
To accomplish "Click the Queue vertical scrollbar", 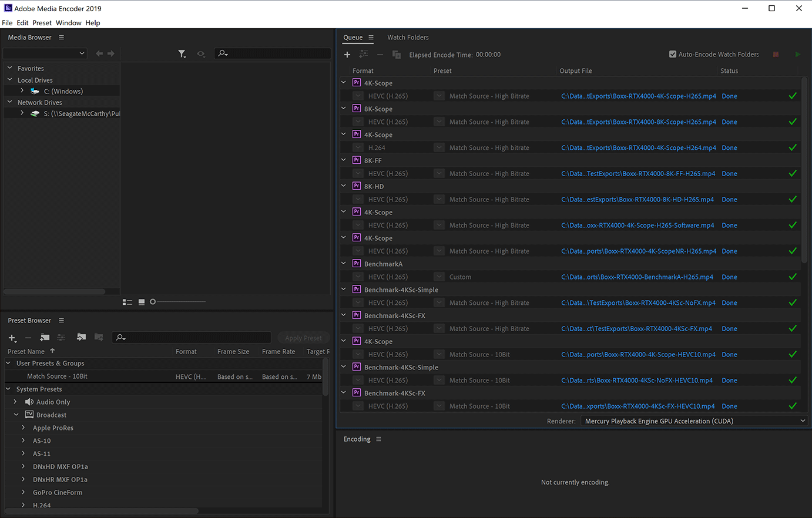I will click(804, 170).
